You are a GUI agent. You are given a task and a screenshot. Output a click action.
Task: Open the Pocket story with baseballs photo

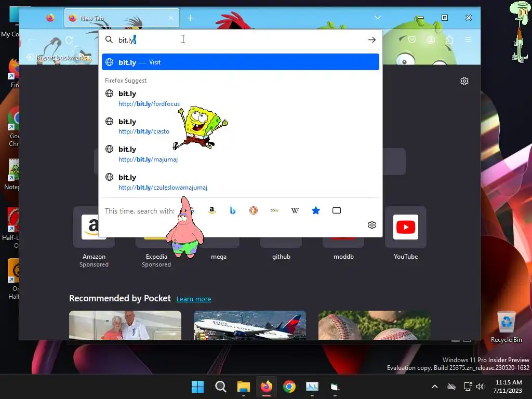pos(375,325)
